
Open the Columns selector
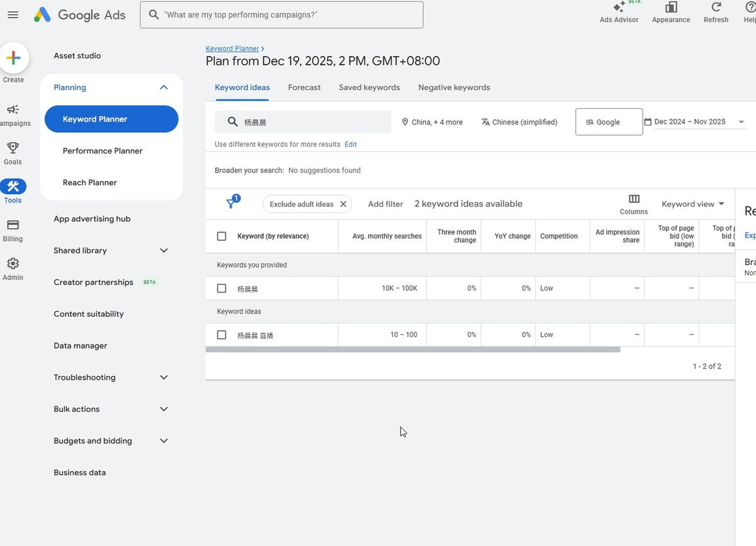point(634,204)
